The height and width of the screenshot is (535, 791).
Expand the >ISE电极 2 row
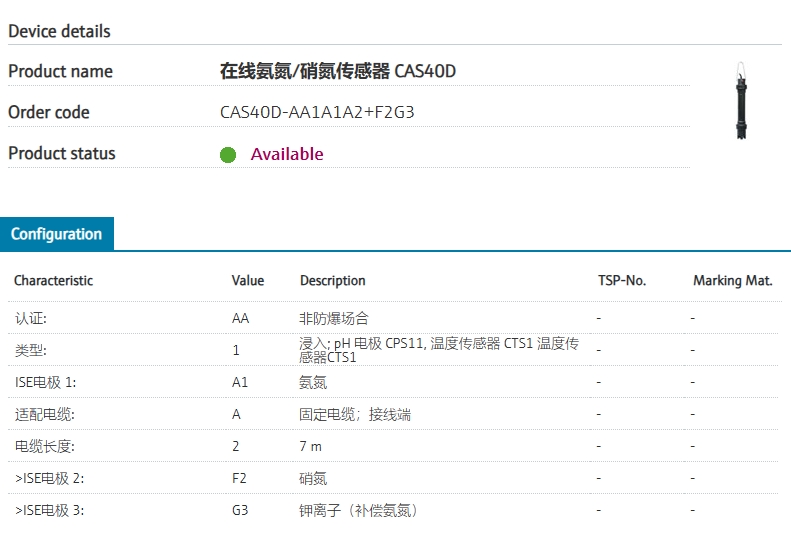(x=49, y=478)
